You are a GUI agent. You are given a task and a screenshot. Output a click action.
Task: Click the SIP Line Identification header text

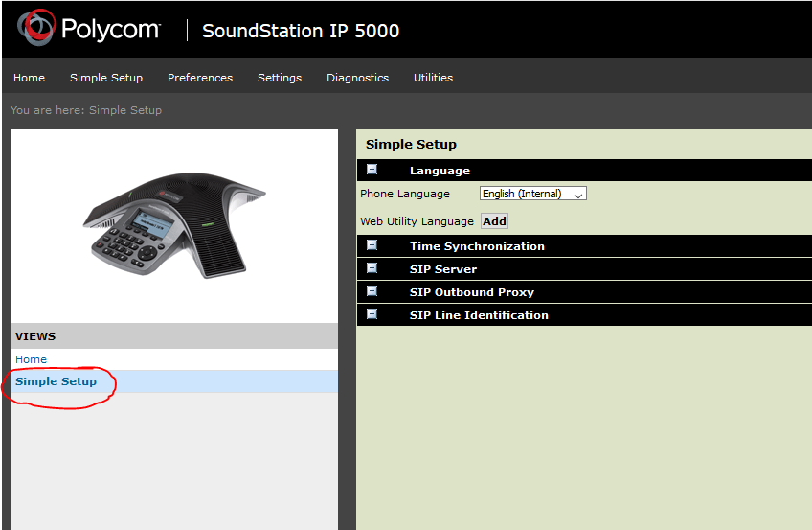pos(479,315)
